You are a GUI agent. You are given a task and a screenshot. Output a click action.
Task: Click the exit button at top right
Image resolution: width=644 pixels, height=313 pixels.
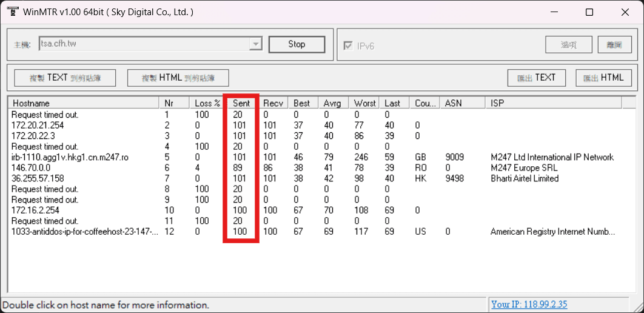(x=614, y=44)
